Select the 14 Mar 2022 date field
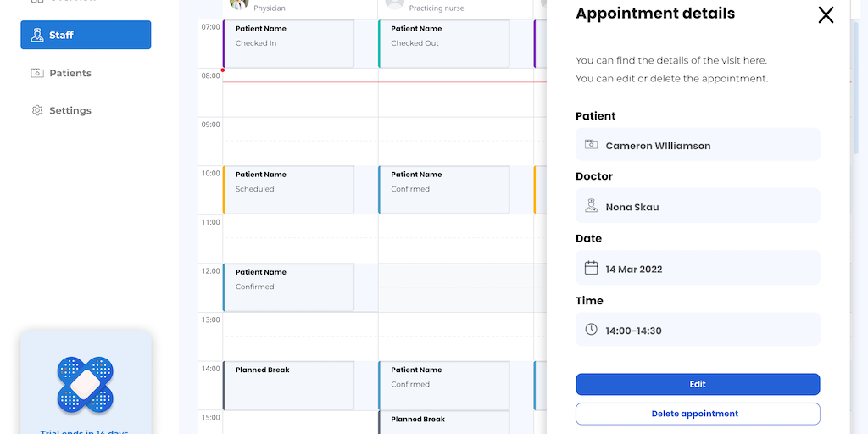 point(698,269)
